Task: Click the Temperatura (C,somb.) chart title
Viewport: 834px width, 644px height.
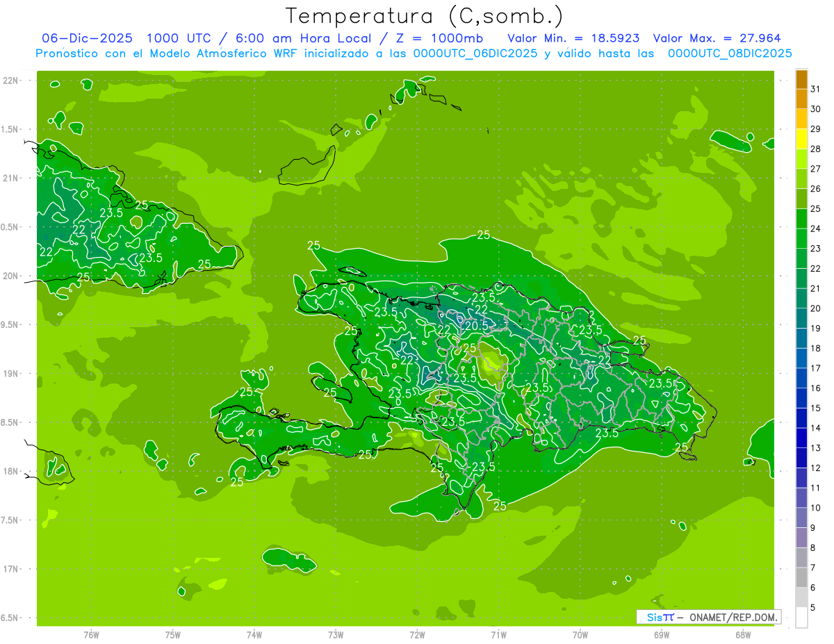Action: click(424, 16)
